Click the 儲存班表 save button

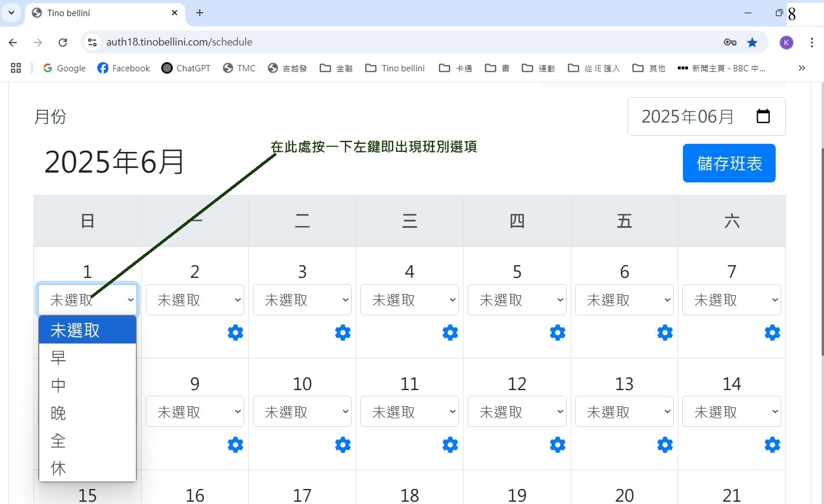click(x=729, y=163)
